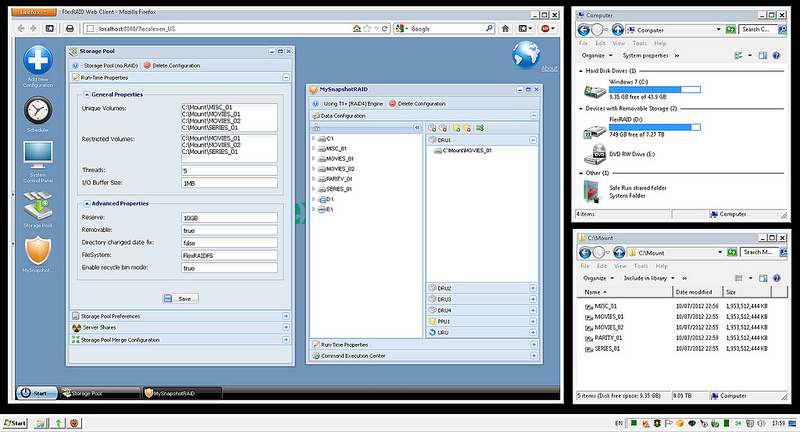800x432 pixels.
Task: Open Organize dropdown in C:\Mount window
Action: (x=598, y=278)
